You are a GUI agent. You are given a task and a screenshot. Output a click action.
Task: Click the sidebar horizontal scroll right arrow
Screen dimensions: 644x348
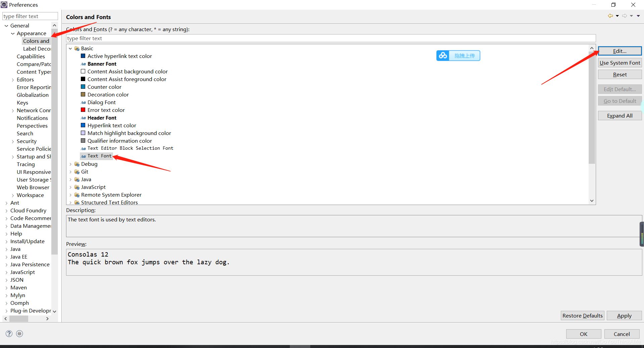[x=47, y=319]
